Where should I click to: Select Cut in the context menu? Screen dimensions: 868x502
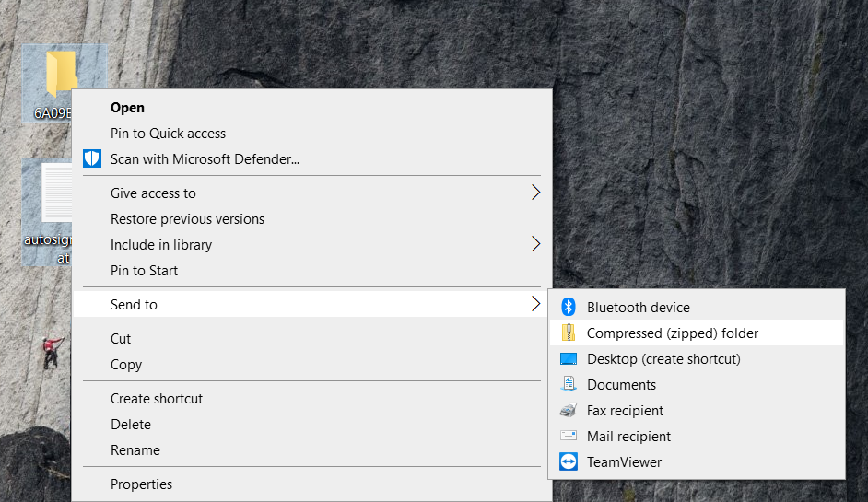pyautogui.click(x=121, y=339)
